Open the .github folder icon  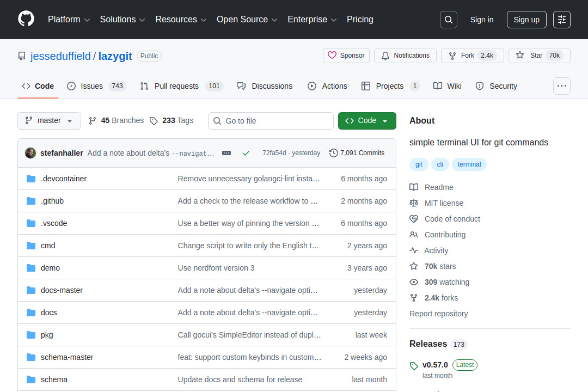pos(31,200)
